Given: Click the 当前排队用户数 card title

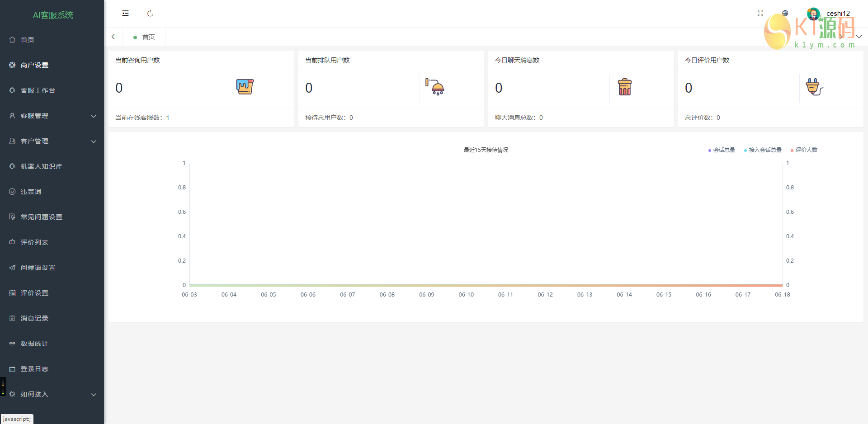Looking at the screenshot, I should click(327, 60).
